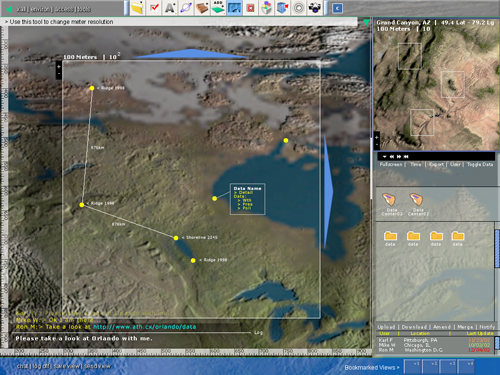
Task: Open the yellow folder icon in the toolbar
Action: (x=137, y=8)
